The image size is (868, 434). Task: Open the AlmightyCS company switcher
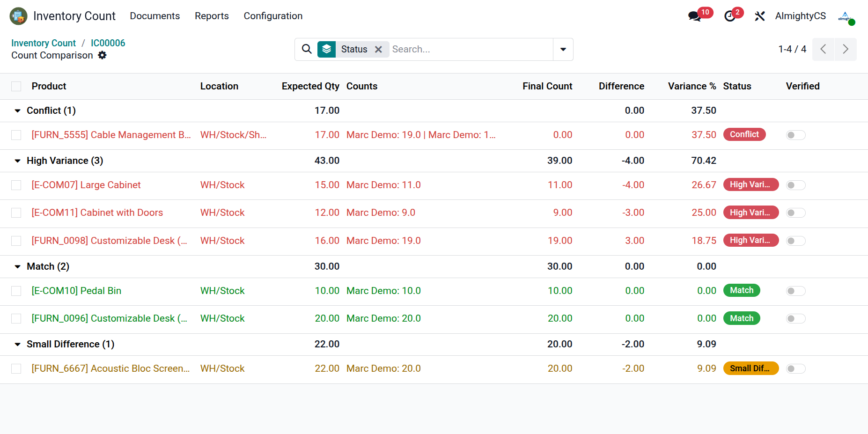coord(801,16)
